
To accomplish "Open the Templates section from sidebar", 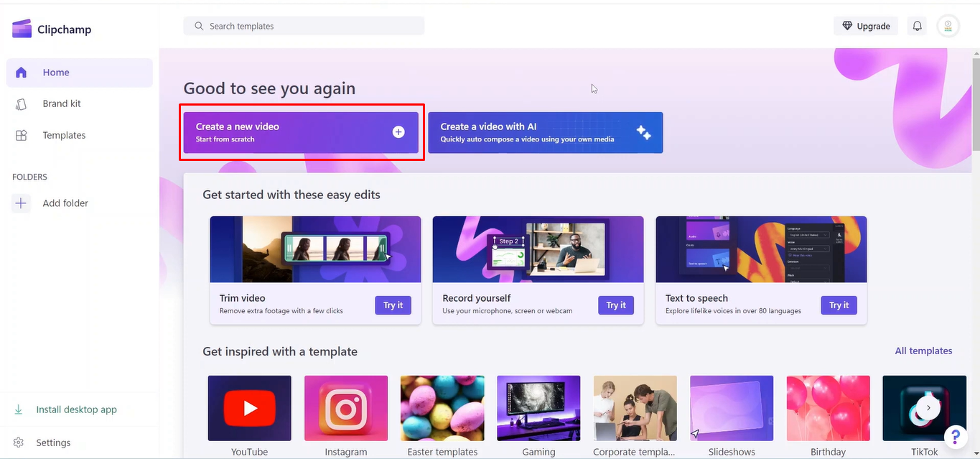I will 63,134.
